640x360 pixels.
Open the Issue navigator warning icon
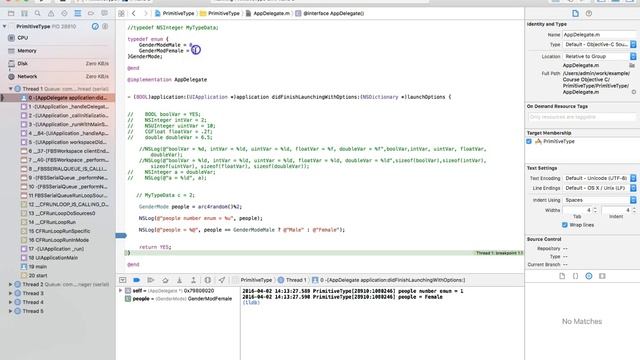51,13
